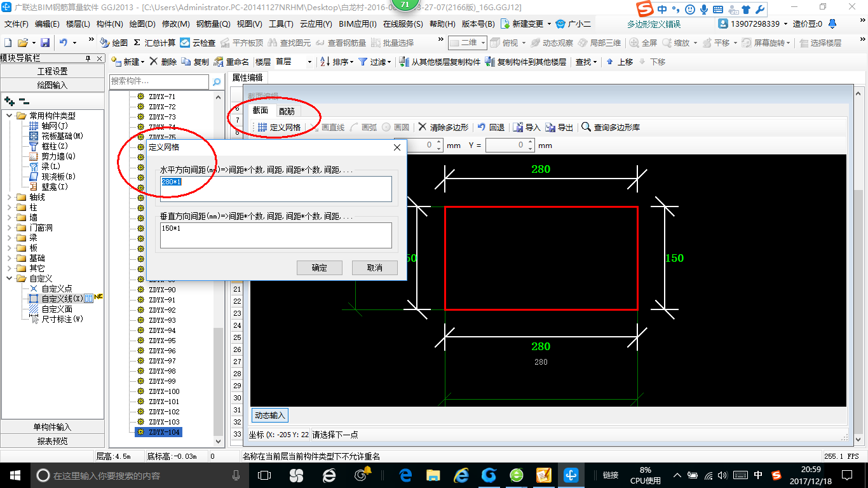Switch to the 配筋 tab
The height and width of the screenshot is (488, 868).
[287, 111]
